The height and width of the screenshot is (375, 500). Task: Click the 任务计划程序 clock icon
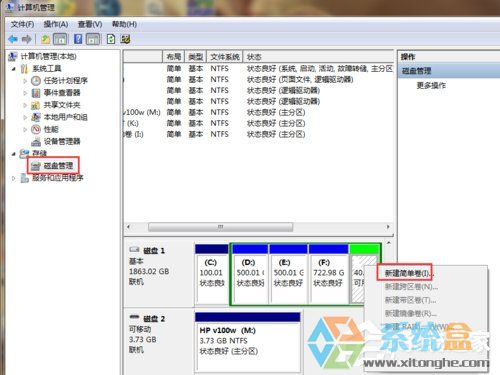point(36,81)
